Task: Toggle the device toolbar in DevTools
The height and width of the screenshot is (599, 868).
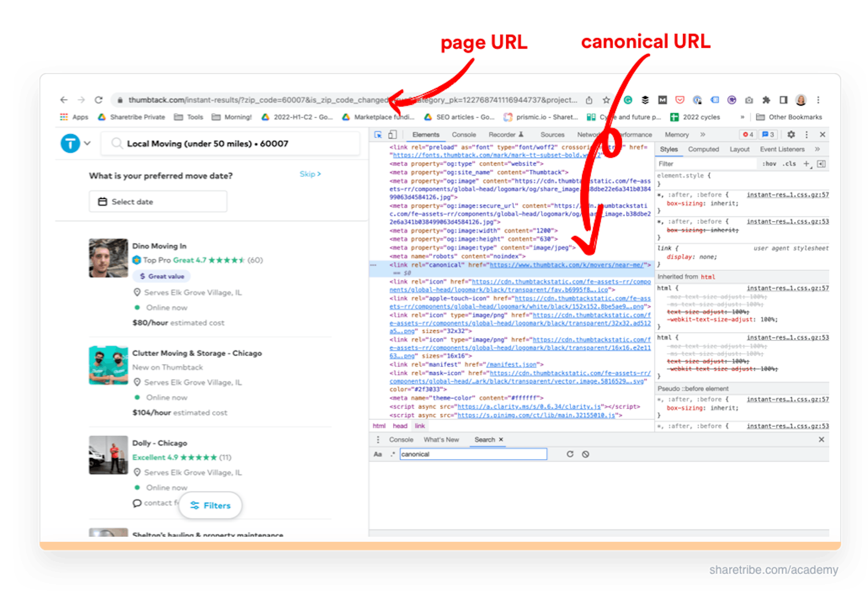Action: (392, 134)
